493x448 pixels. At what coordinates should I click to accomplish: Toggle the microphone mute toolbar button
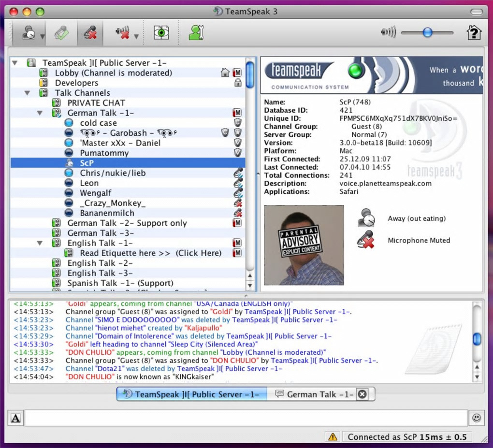click(x=89, y=33)
